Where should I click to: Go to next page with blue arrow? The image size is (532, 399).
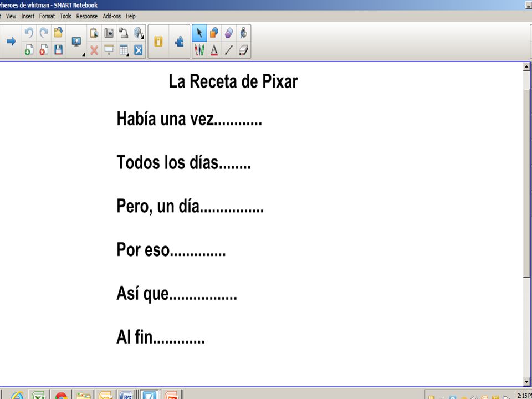[11, 42]
